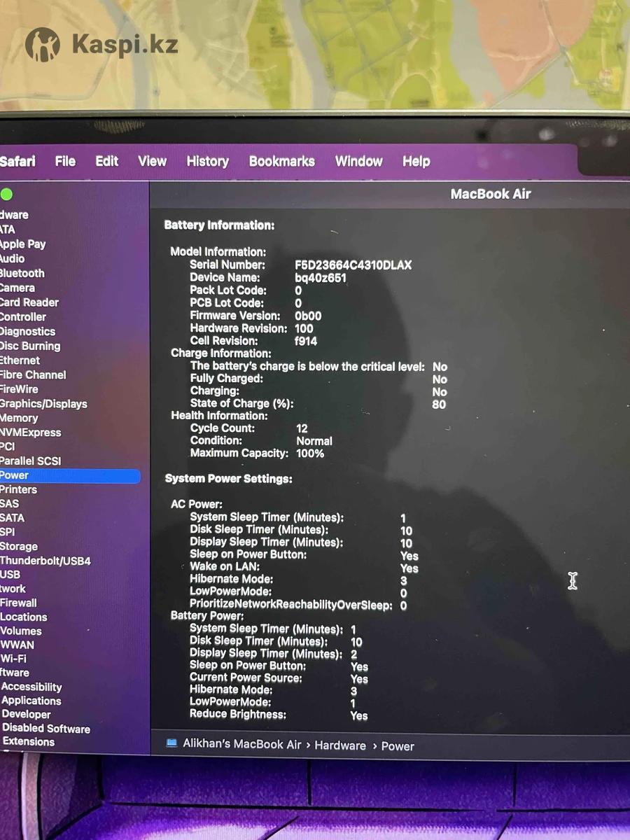Viewport: 630px width, 840px height.
Task: Click Alikhan's MacBook Air in path bar
Action: pyautogui.click(x=242, y=744)
